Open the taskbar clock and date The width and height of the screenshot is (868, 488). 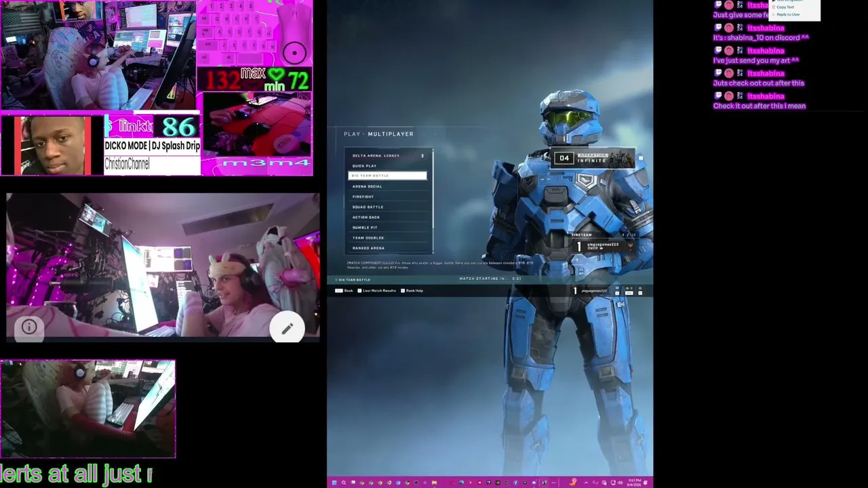633,483
